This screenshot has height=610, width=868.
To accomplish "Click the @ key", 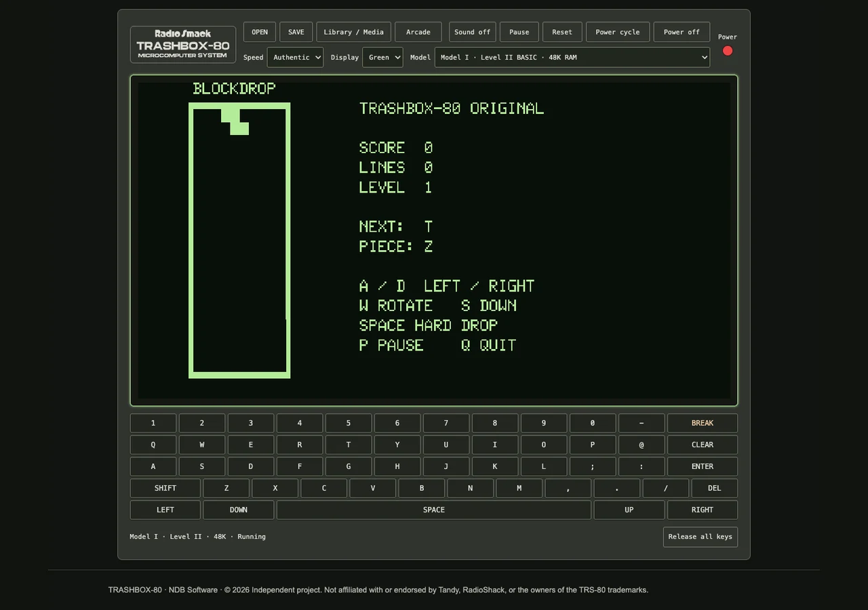I will tap(642, 445).
